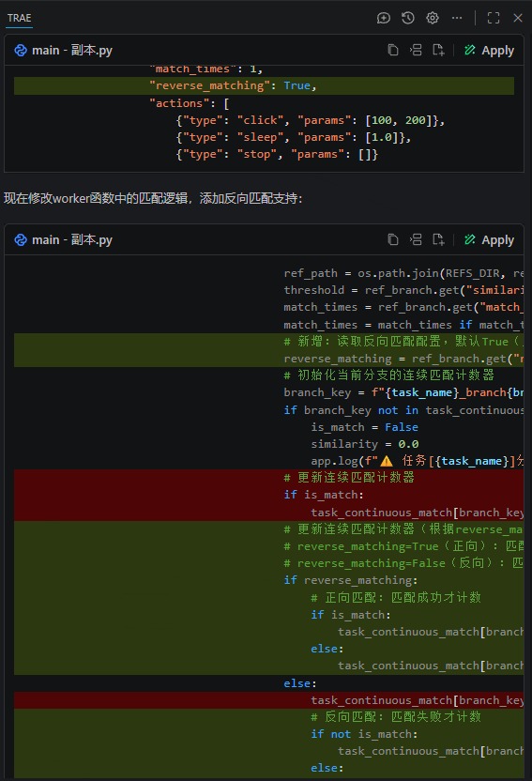The image size is (532, 781).
Task: Click the comment 反向匹配：匹配失败才计数
Action: click(x=396, y=717)
